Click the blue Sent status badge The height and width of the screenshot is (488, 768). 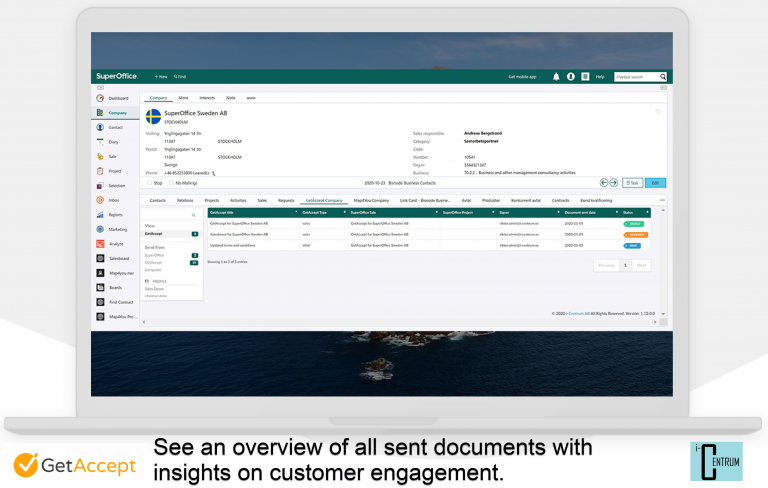point(632,245)
